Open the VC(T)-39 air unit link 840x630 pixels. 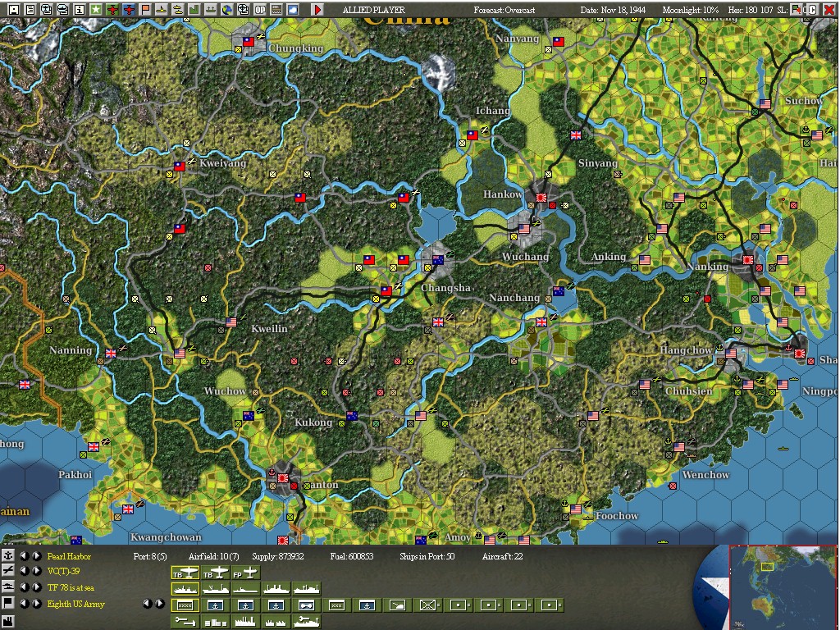pos(63,571)
